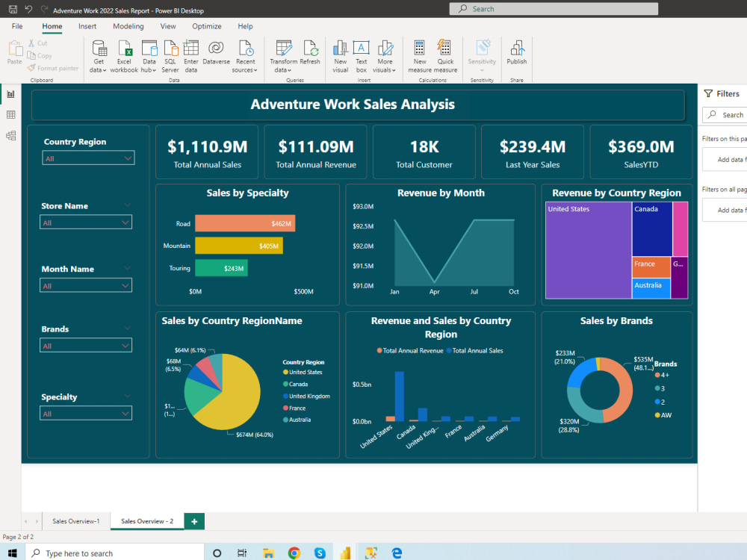The image size is (747, 560).
Task: Open Recent sources
Action: [x=245, y=56]
